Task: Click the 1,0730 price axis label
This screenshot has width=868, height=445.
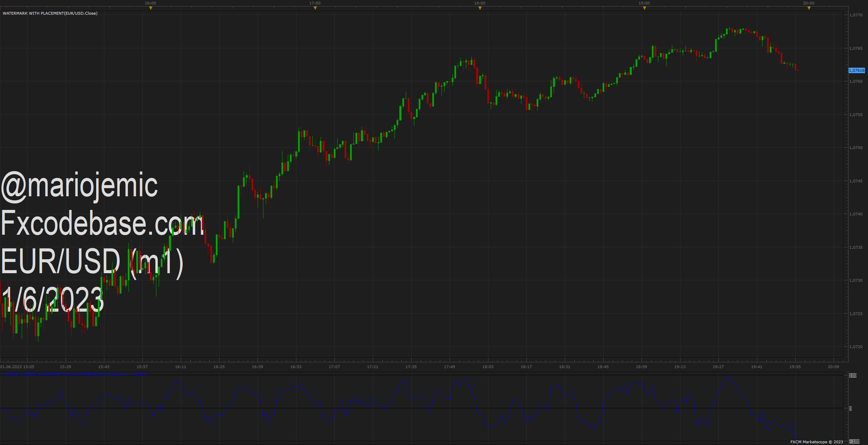Action: point(856,280)
